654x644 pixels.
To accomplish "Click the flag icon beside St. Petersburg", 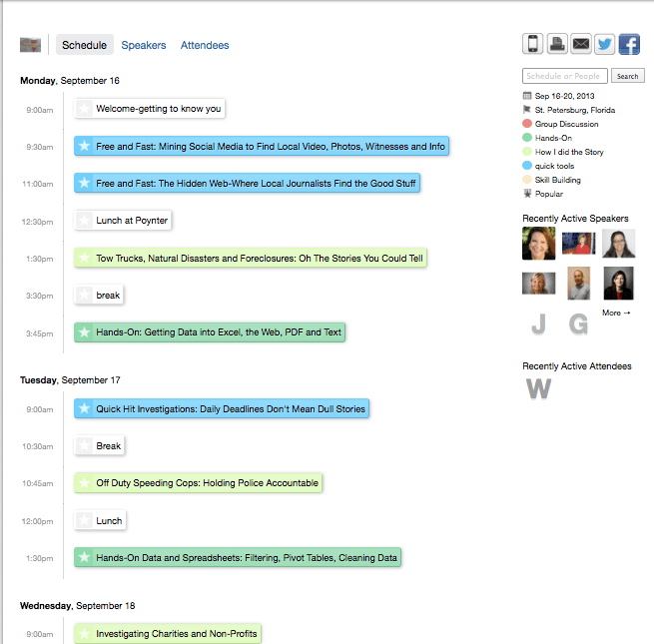I will point(527,110).
